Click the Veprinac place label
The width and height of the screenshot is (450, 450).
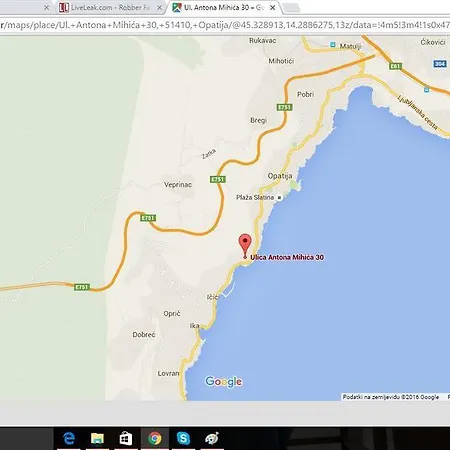coord(178,185)
